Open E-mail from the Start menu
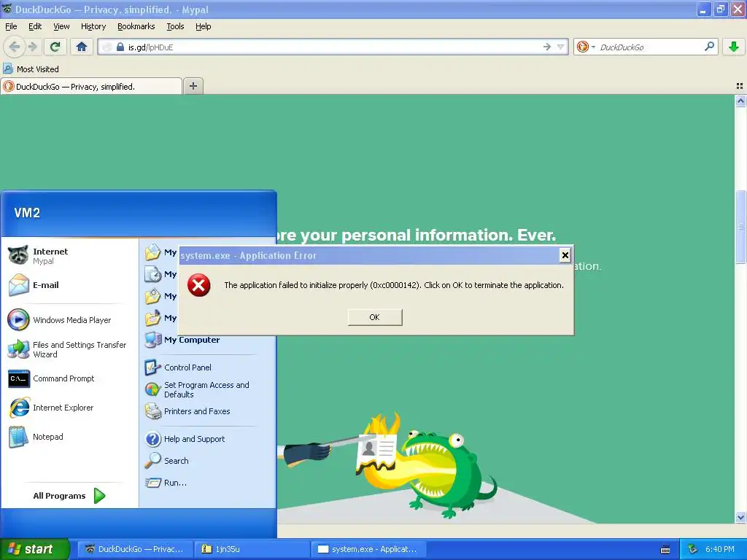Image resolution: width=747 pixels, height=560 pixels. [x=70, y=285]
